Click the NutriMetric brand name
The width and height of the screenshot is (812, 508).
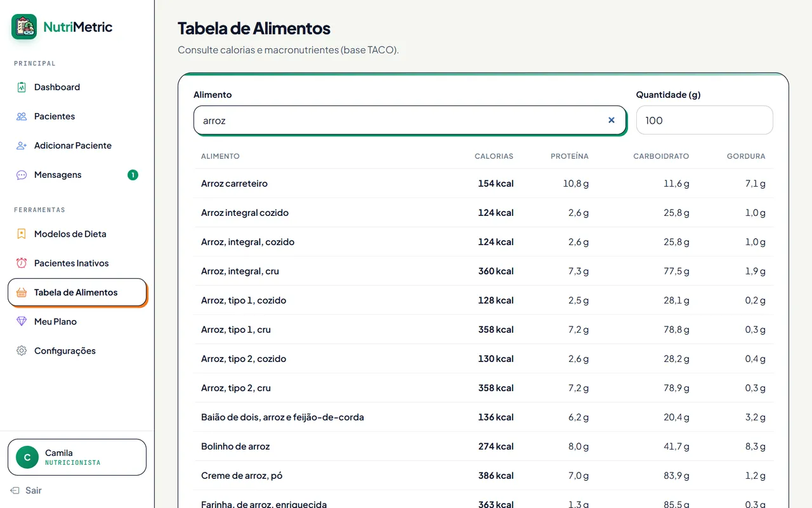pyautogui.click(x=78, y=27)
